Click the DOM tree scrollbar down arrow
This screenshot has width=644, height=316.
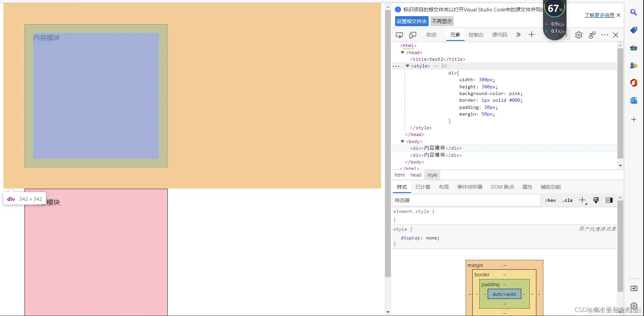620,166
